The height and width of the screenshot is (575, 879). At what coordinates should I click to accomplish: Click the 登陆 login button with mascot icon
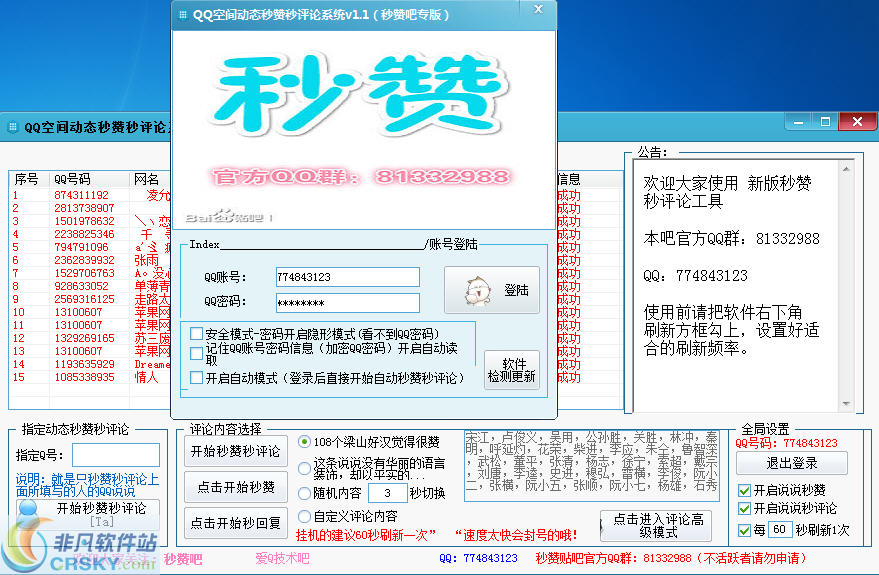492,290
